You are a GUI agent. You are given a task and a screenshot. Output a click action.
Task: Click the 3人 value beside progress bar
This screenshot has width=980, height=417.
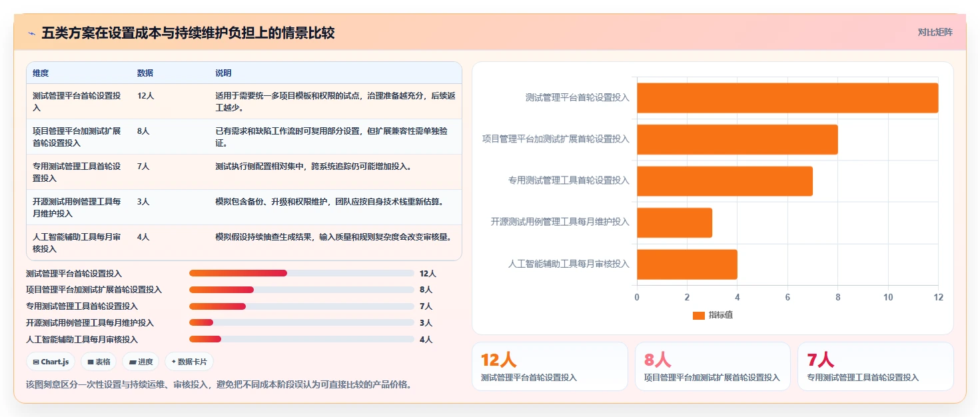coord(426,323)
